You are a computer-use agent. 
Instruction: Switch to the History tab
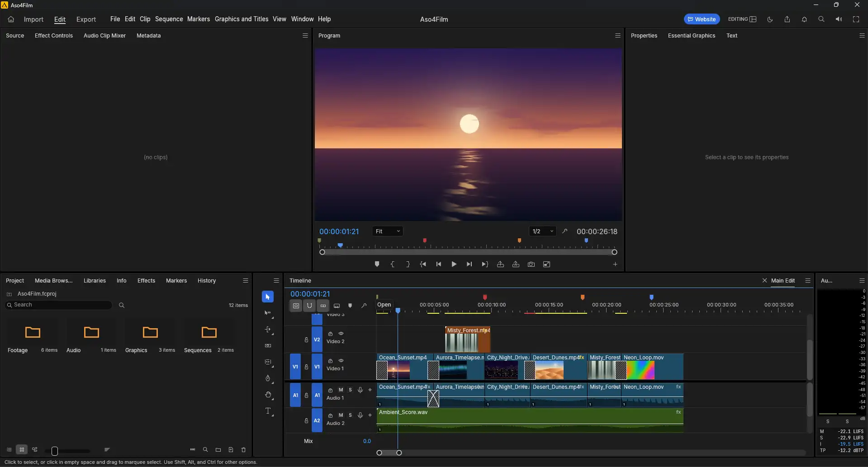pos(207,280)
